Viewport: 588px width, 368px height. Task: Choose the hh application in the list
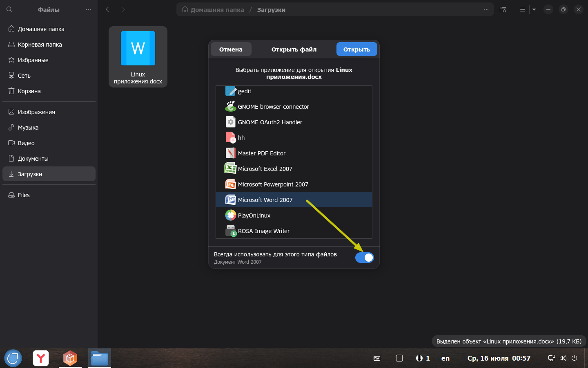(294, 138)
